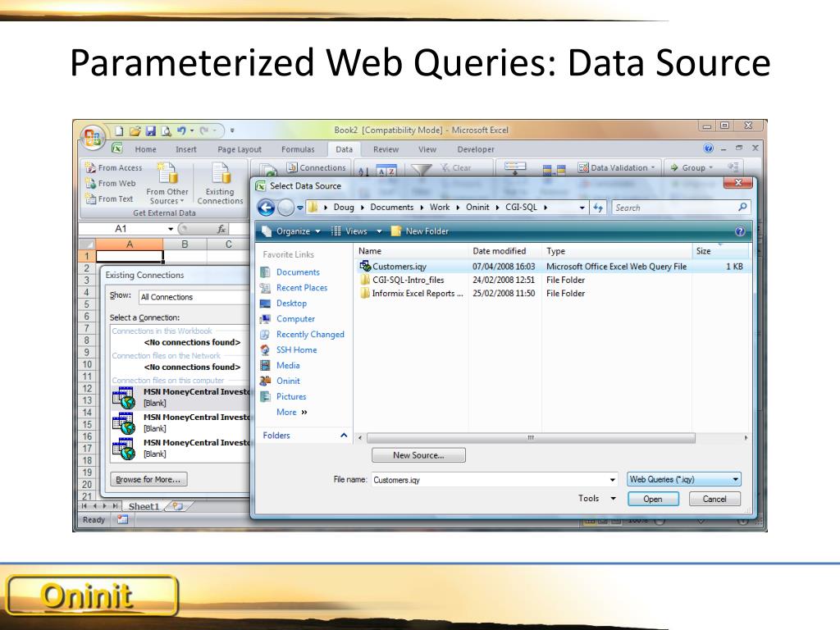840x630 pixels.
Task: Click the Print Preview icon in Quick Access toolbar
Action: pos(166,130)
